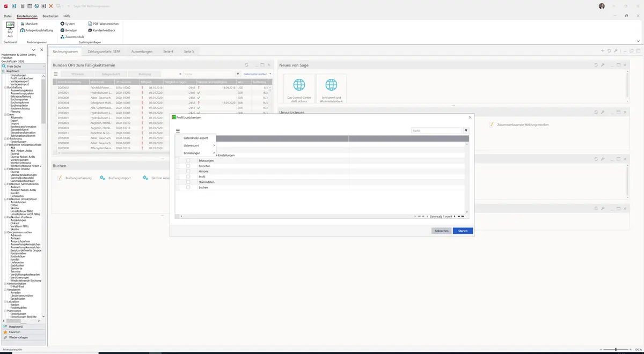Click the Freie Suche field in sidebar
The image size is (644, 354).
point(24,66)
